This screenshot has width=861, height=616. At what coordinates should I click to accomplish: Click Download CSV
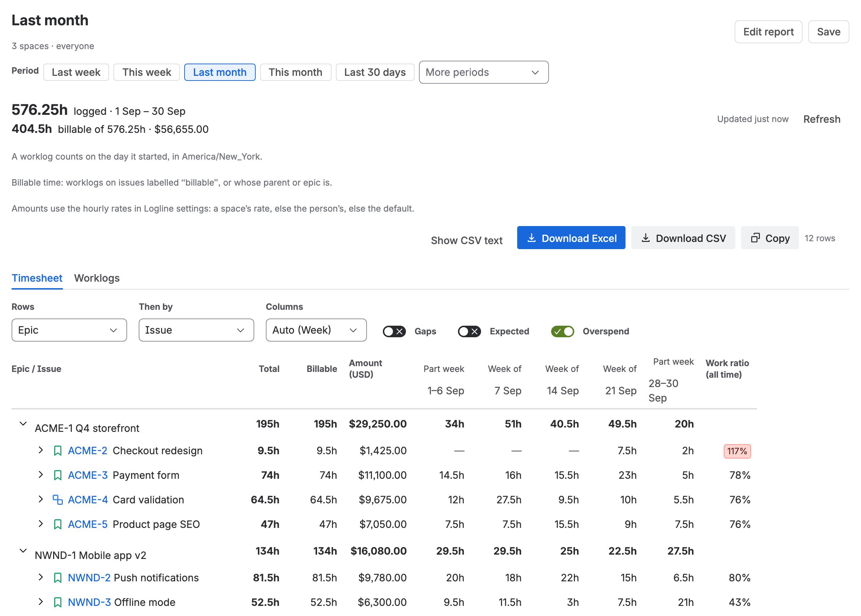click(x=683, y=238)
